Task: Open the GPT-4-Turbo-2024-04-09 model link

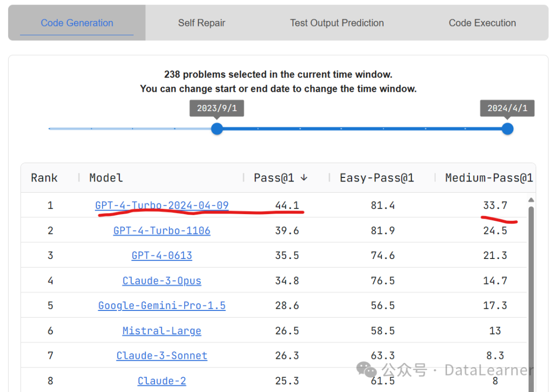Action: [162, 205]
